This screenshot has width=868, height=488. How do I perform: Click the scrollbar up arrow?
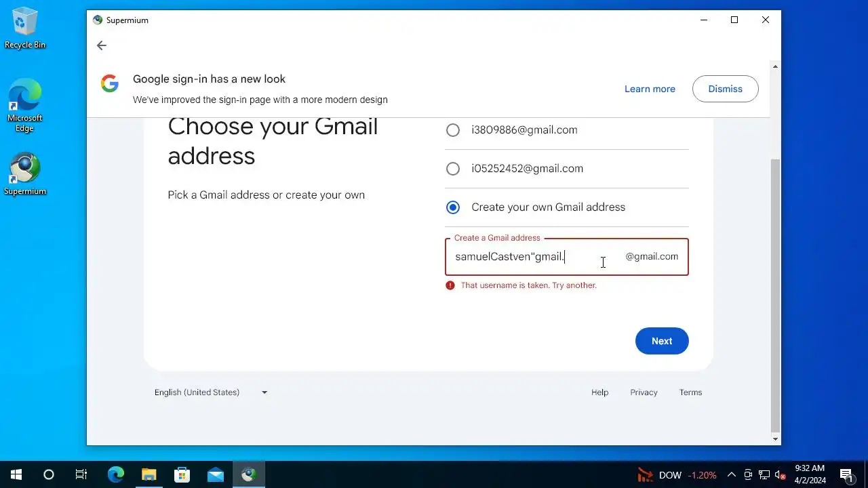tap(776, 66)
